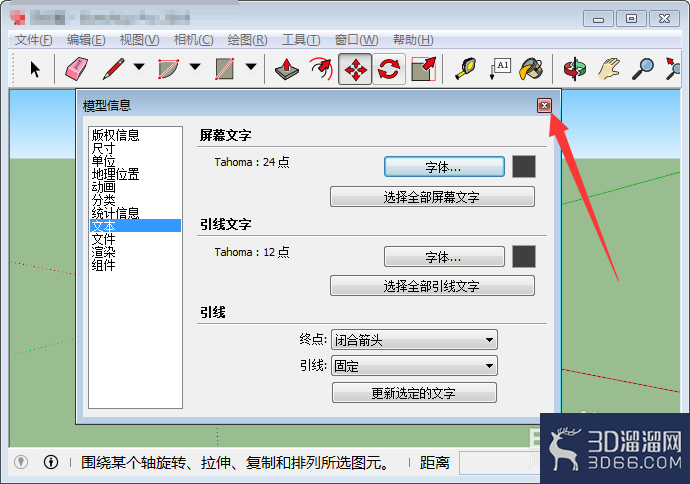This screenshot has height=484, width=690.
Task: Click the Zoom magnifier tool
Action: 642,69
